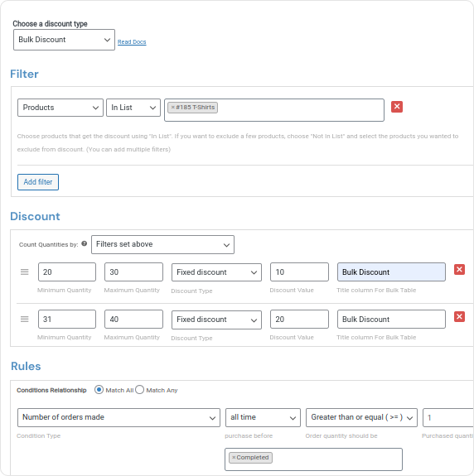Open Fixed discount dropdown in the 31–40 row
474x476 pixels.
(x=216, y=320)
